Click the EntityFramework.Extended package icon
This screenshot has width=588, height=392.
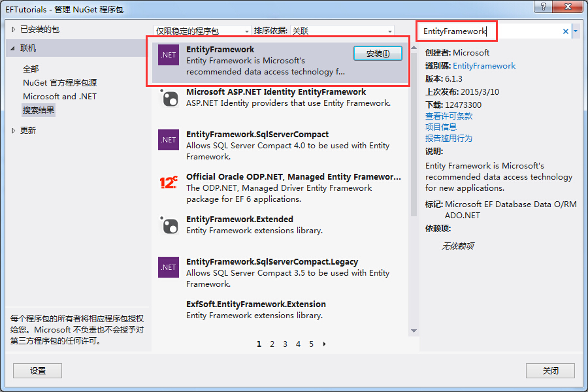169,225
